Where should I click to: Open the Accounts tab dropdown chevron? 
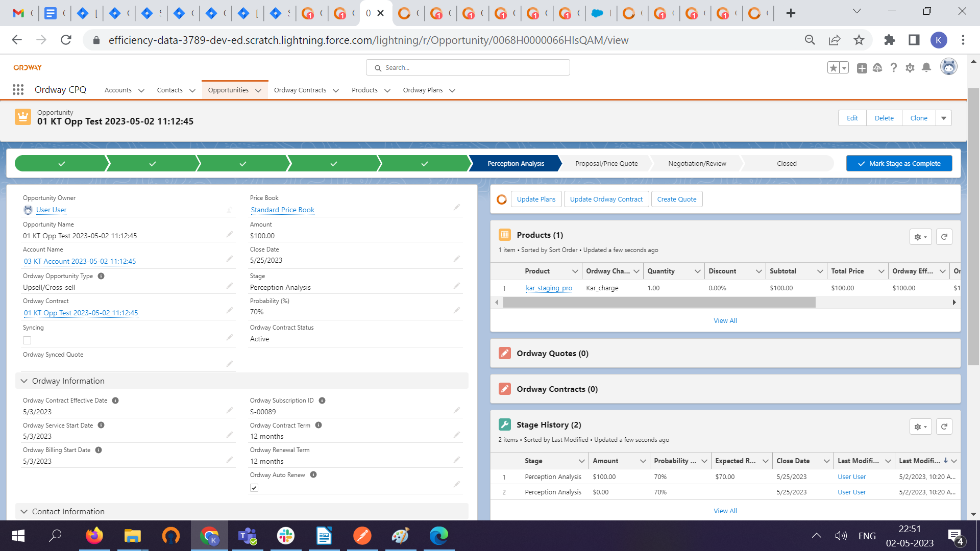tap(141, 91)
